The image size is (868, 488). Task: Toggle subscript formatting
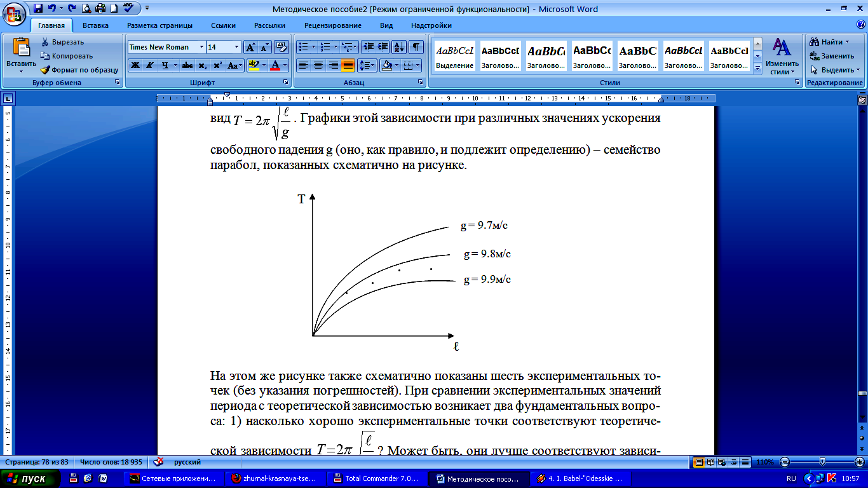(202, 65)
